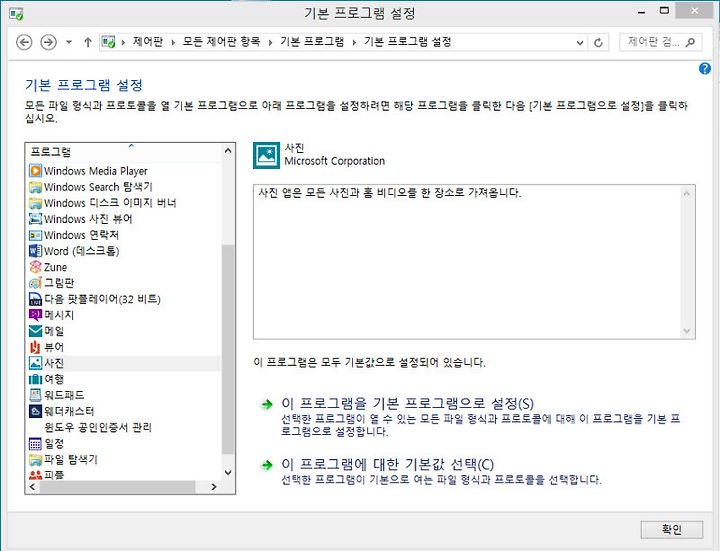This screenshot has width=720, height=551.
Task: Select the 메일 list entry text
Action: coord(54,331)
